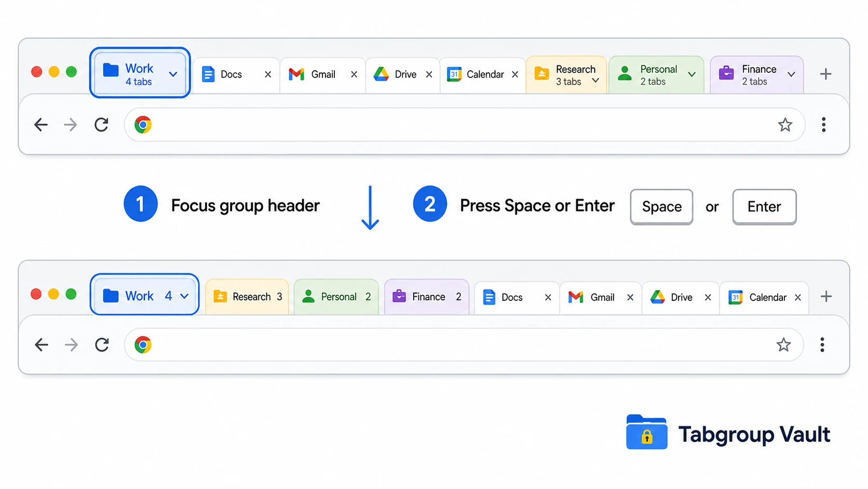Click the Tabgroup Vault brand name
The image size is (868, 489).
pyautogui.click(x=754, y=434)
